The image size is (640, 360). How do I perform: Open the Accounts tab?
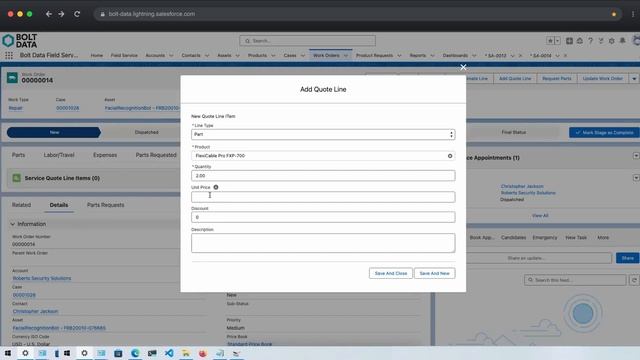(155, 56)
